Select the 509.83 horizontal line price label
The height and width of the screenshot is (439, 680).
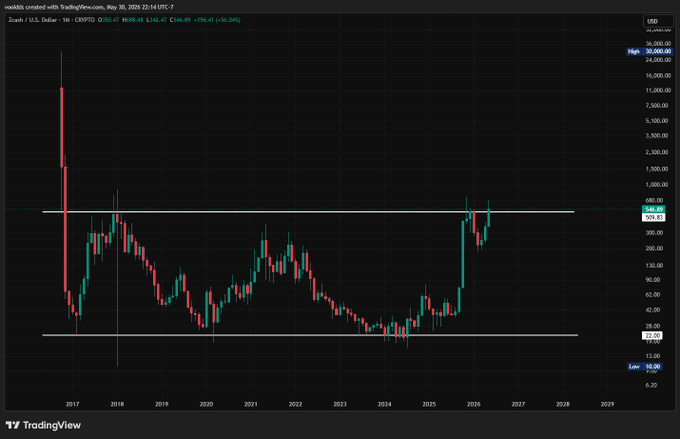pyautogui.click(x=654, y=217)
